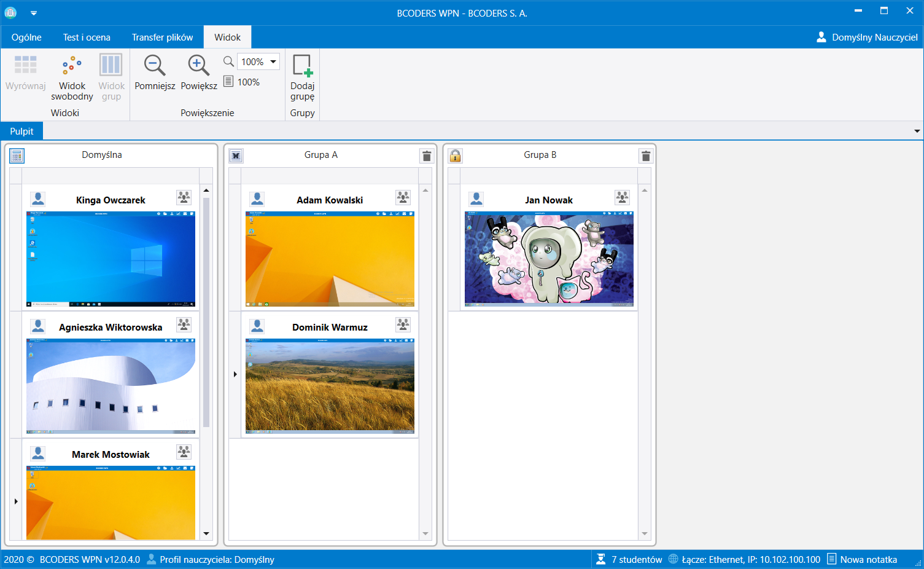Viewport: 924px width, 569px height.
Task: Click Dominik Warmuz's user avatar icon
Action: [x=257, y=326]
